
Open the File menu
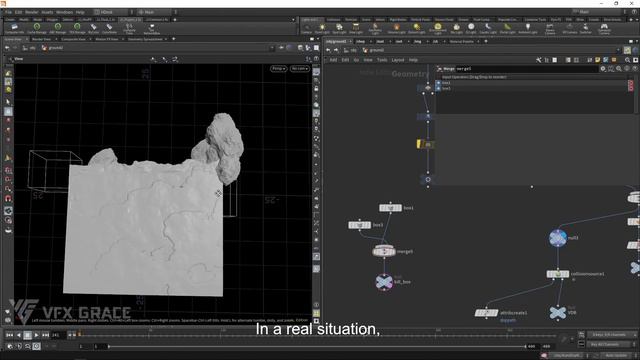pos(8,12)
